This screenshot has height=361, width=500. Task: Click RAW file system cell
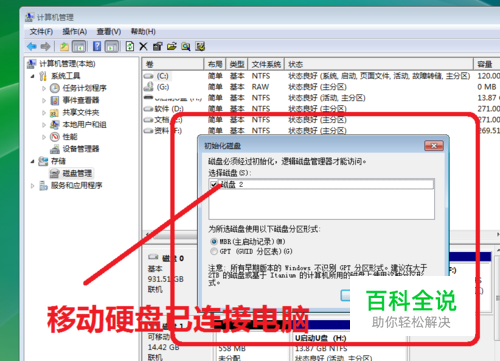click(x=260, y=87)
